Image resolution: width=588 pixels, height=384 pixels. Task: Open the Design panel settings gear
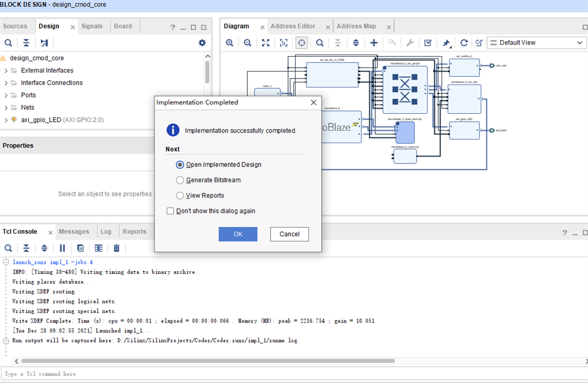tap(202, 43)
